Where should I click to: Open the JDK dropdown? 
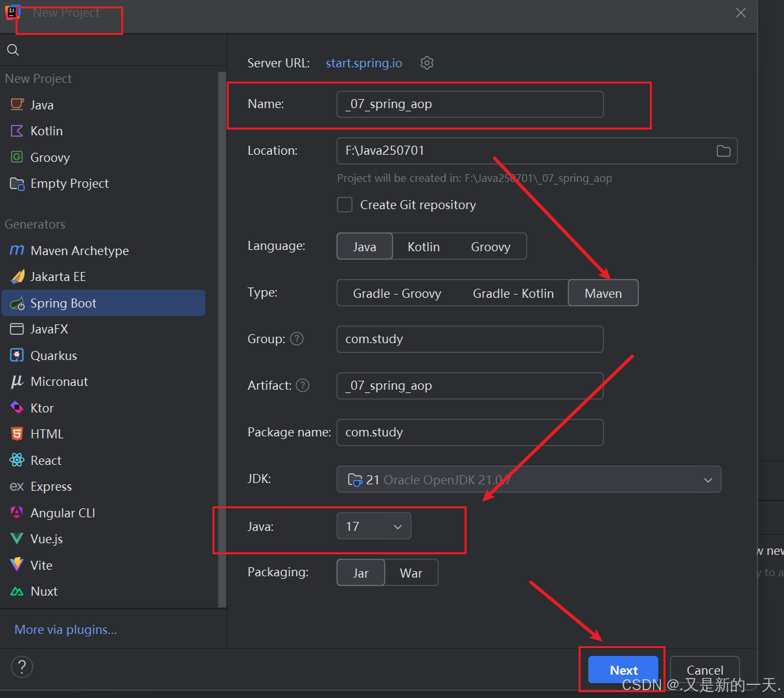529,480
